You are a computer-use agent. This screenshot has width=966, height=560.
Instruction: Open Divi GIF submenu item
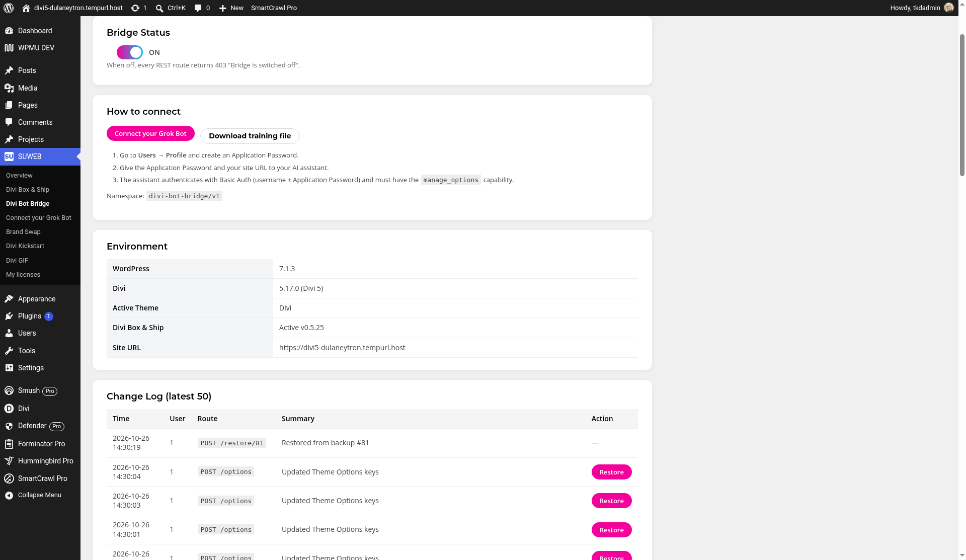coord(17,261)
